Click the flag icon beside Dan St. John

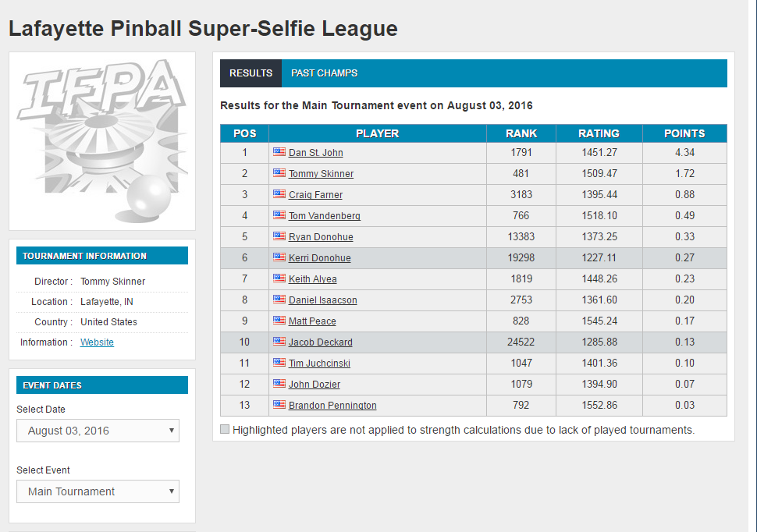pos(279,152)
